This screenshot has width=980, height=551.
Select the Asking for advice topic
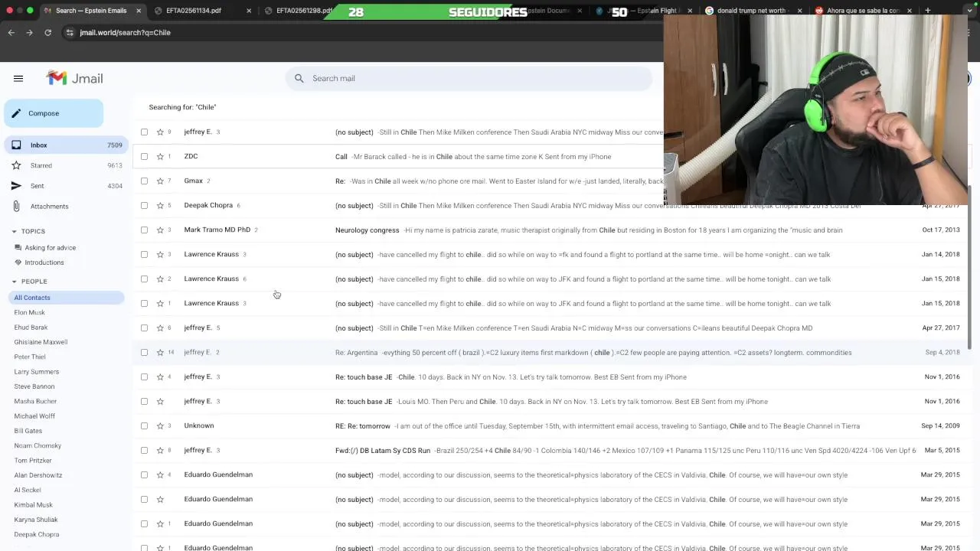pos(50,248)
